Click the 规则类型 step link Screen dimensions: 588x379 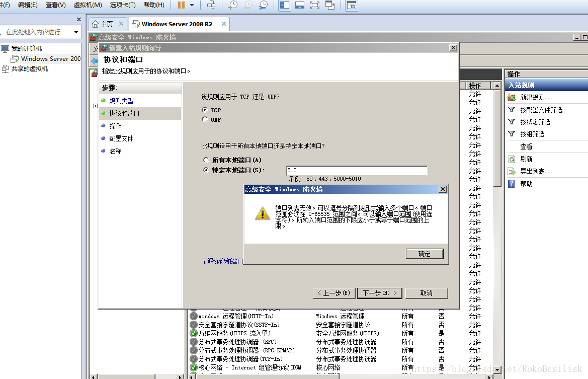[122, 101]
